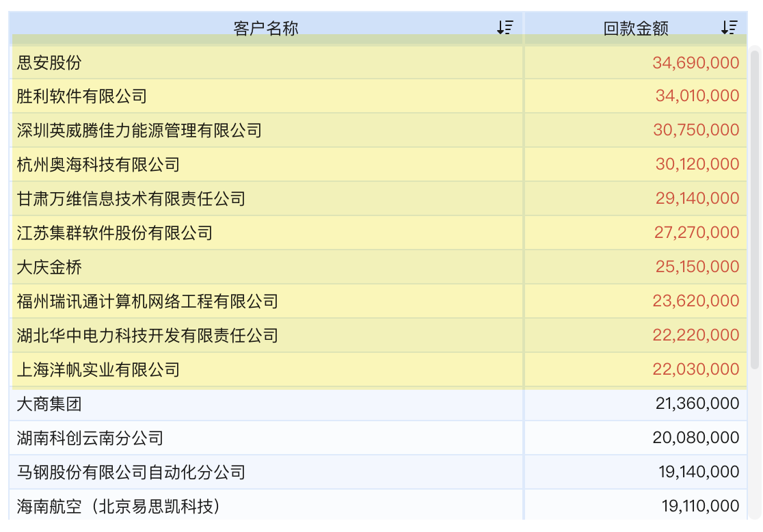Sort by the 客户名称 column sort icon
763x532 pixels.
[x=505, y=27]
